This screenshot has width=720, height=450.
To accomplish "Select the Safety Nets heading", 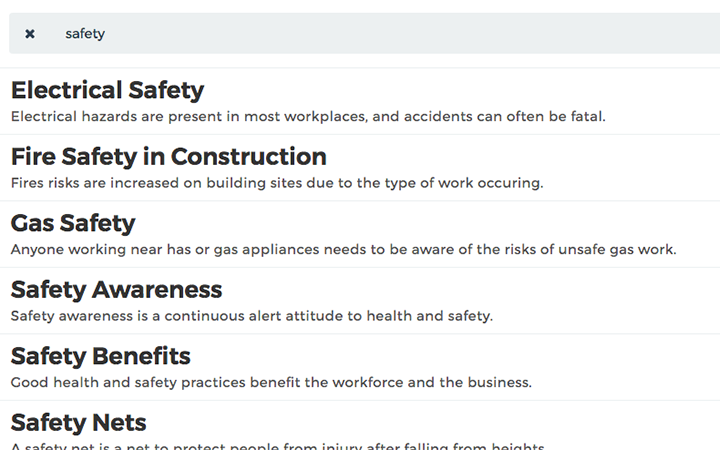I will (x=78, y=422).
